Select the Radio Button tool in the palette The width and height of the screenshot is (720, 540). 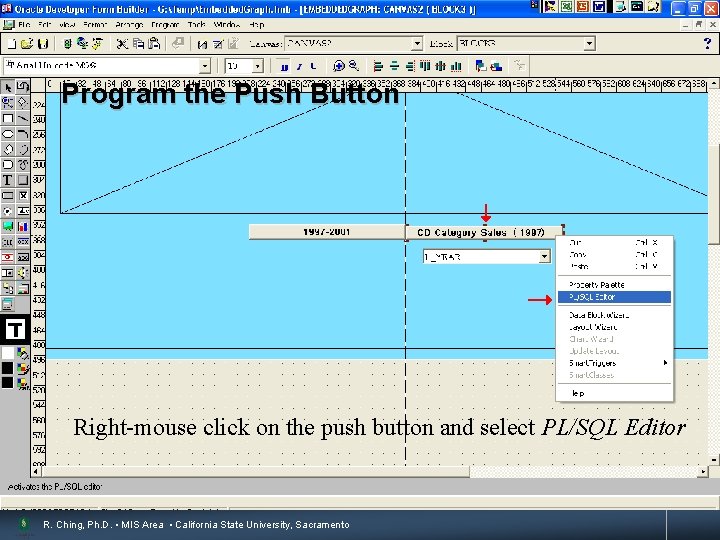[8, 211]
